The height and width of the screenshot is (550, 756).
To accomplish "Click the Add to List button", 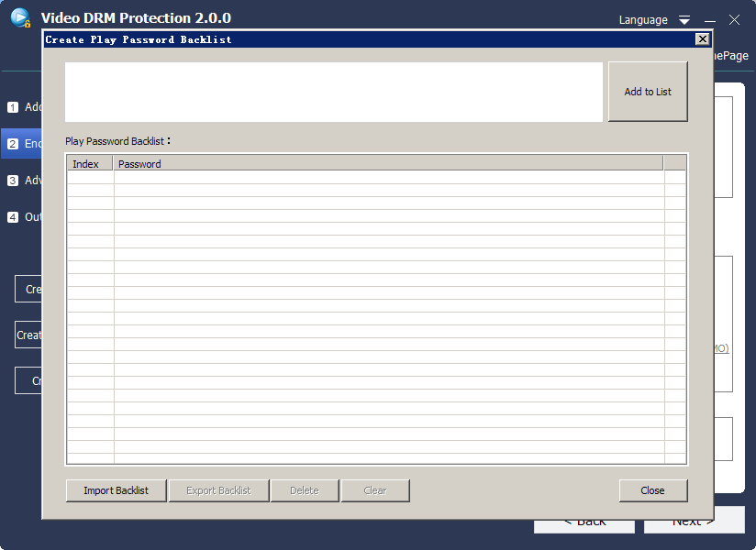I will click(x=648, y=92).
